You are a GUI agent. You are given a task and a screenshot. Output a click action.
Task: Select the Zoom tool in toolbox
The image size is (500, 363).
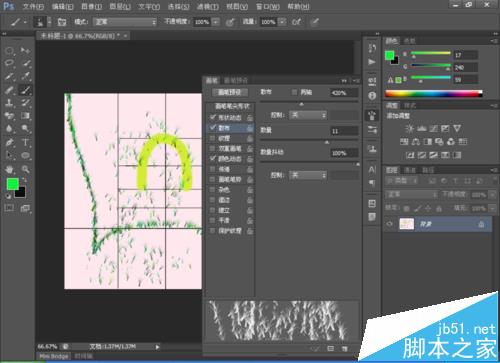point(25,169)
